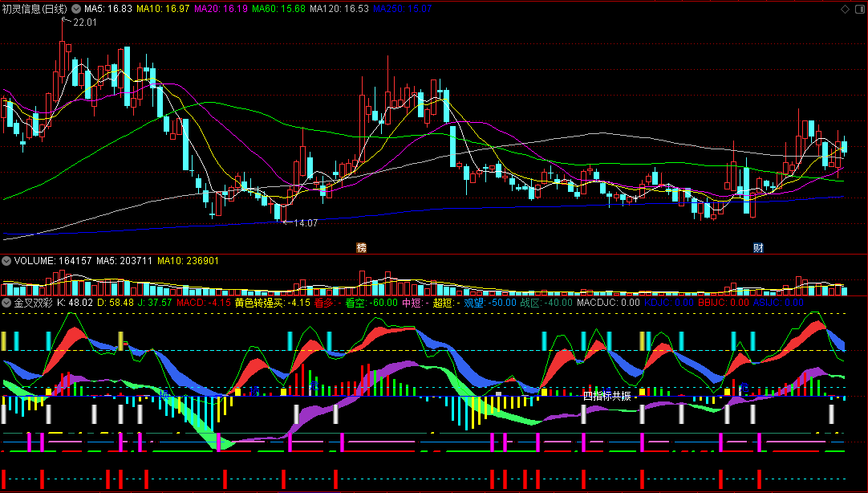Click the 金叉双彩 indicator name
Image resolution: width=868 pixels, height=493 pixels.
[x=33, y=303]
